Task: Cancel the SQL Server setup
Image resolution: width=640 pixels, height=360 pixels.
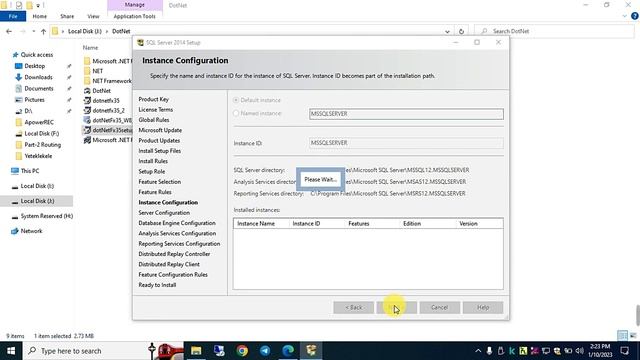Action: pyautogui.click(x=439, y=307)
